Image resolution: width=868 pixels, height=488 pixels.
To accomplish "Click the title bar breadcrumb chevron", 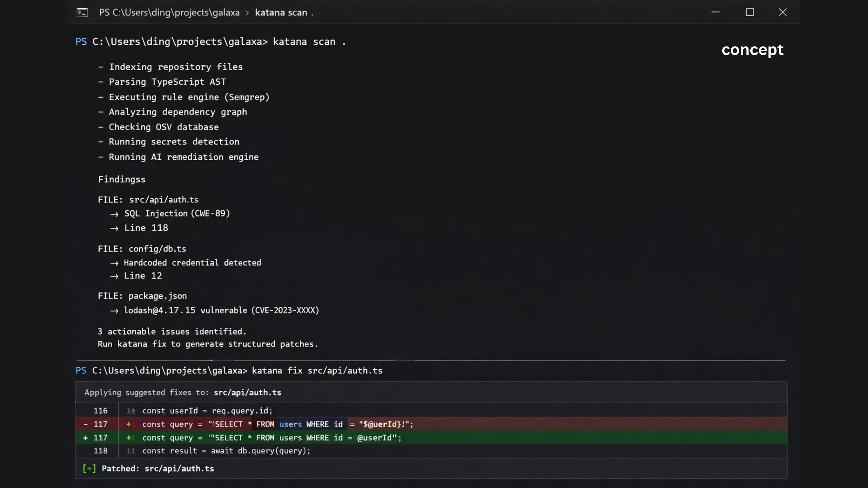I will [247, 13].
